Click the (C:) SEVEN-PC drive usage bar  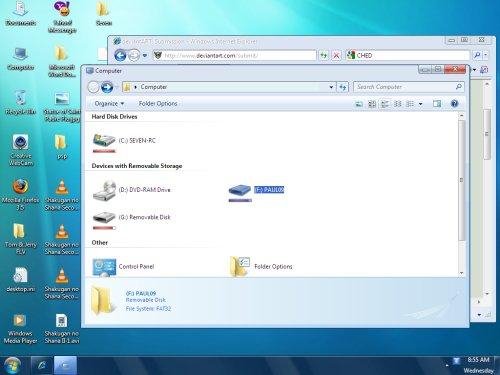(x=104, y=151)
